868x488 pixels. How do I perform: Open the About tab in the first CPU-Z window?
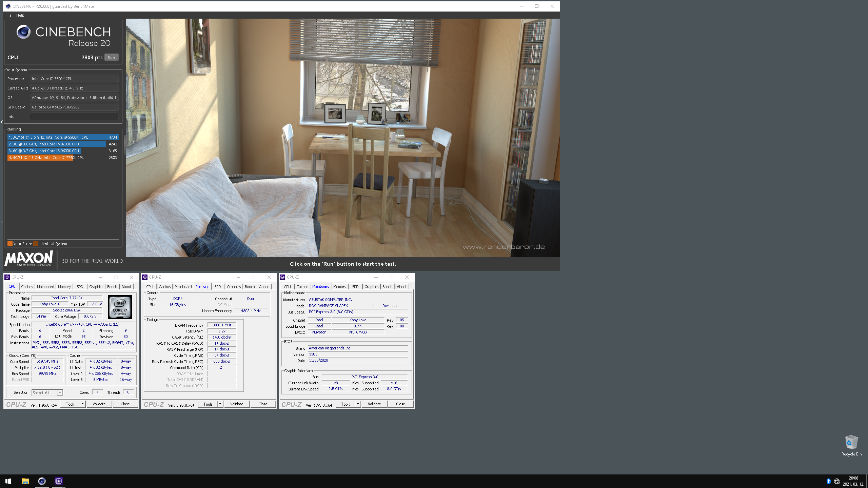click(126, 287)
